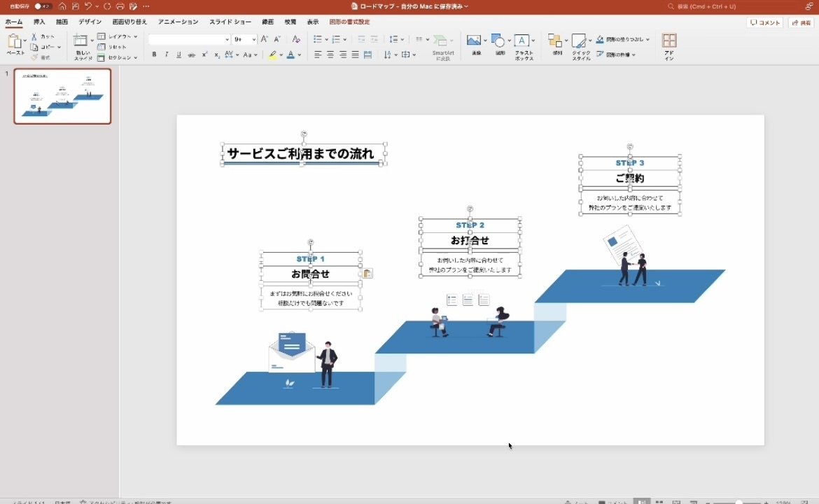The image size is (819, 504).
Task: Toggle underline formatting
Action: coord(178,55)
